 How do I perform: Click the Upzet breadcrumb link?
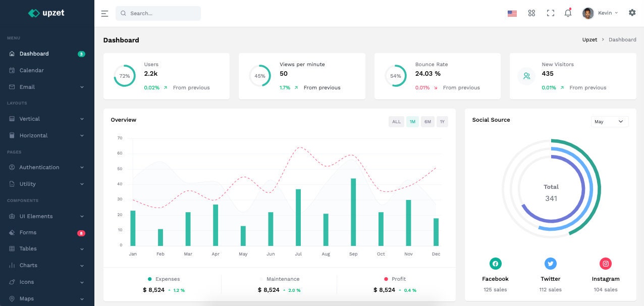pyautogui.click(x=589, y=39)
